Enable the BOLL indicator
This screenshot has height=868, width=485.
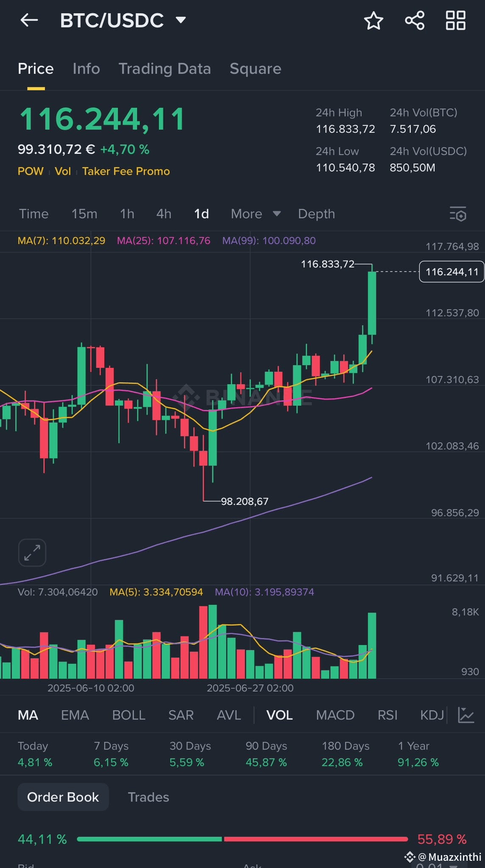click(128, 715)
